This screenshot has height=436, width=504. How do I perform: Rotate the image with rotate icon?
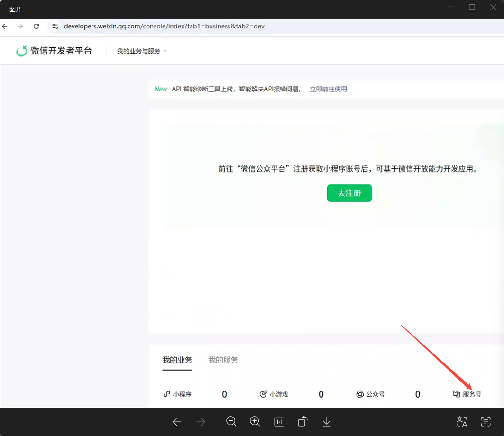(x=302, y=422)
